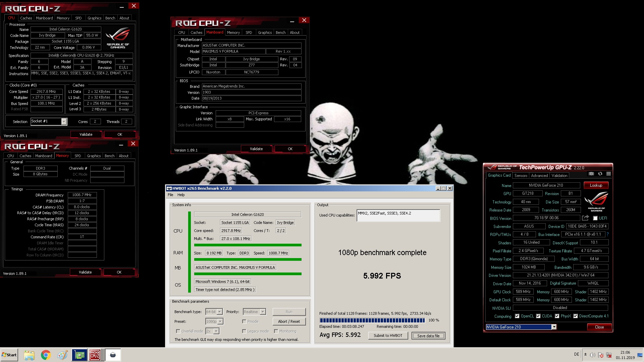
Task: Toggle the PhysX checkbox
Action: coord(557,316)
